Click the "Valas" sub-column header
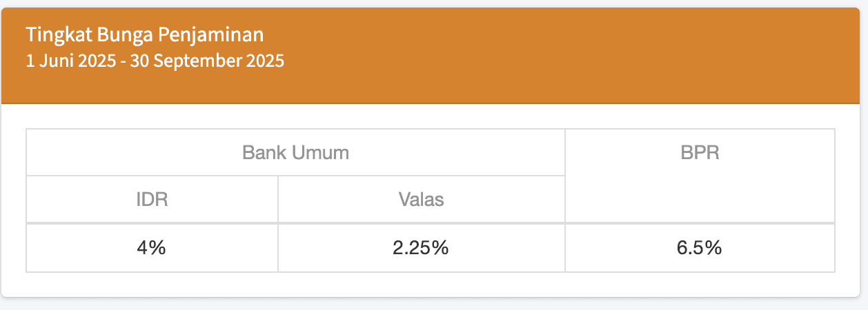The height and width of the screenshot is (310, 868). point(421,200)
